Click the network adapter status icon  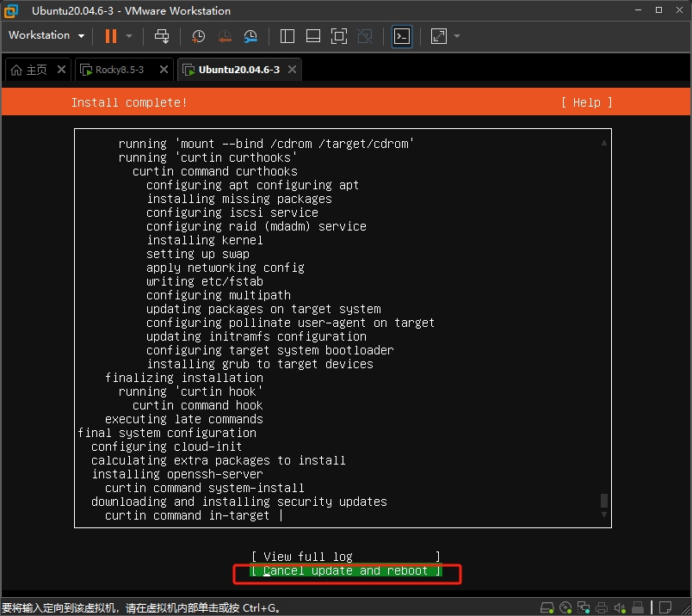coord(584,607)
